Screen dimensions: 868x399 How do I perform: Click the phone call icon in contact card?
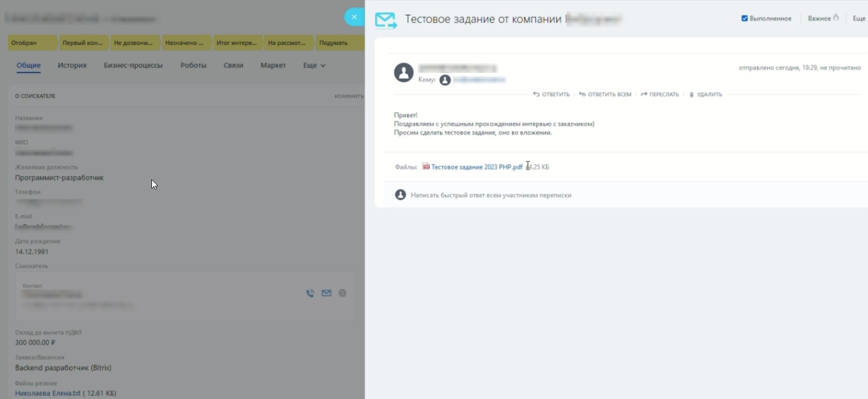point(310,293)
